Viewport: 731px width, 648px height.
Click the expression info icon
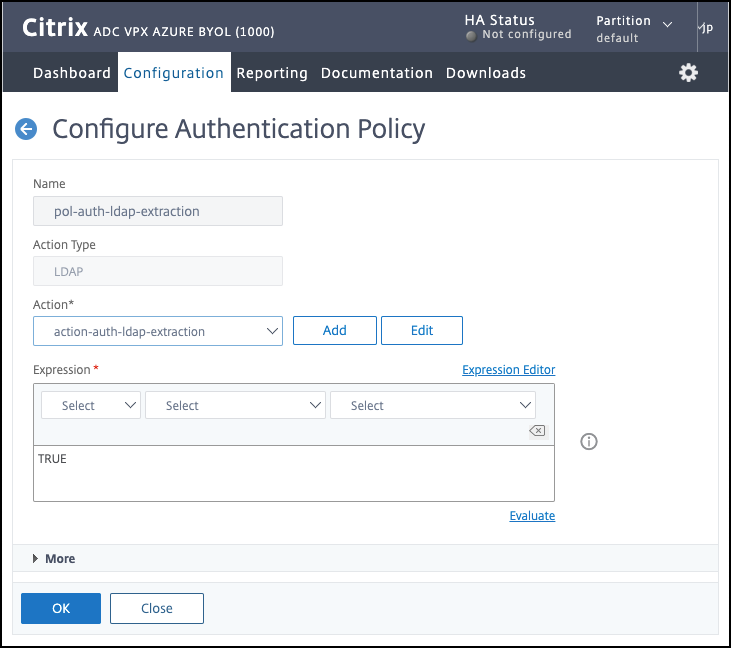589,441
